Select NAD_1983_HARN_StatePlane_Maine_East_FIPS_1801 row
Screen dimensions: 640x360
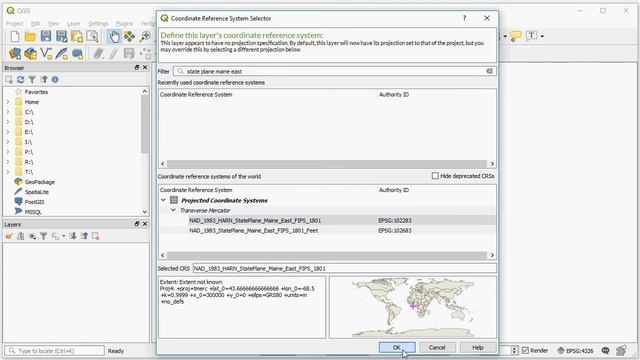(x=327, y=220)
